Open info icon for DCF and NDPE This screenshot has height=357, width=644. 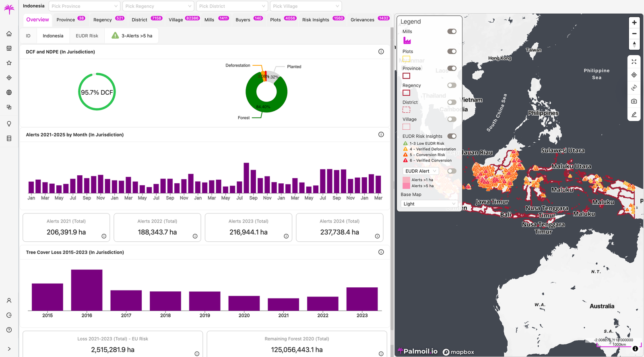[x=381, y=52]
